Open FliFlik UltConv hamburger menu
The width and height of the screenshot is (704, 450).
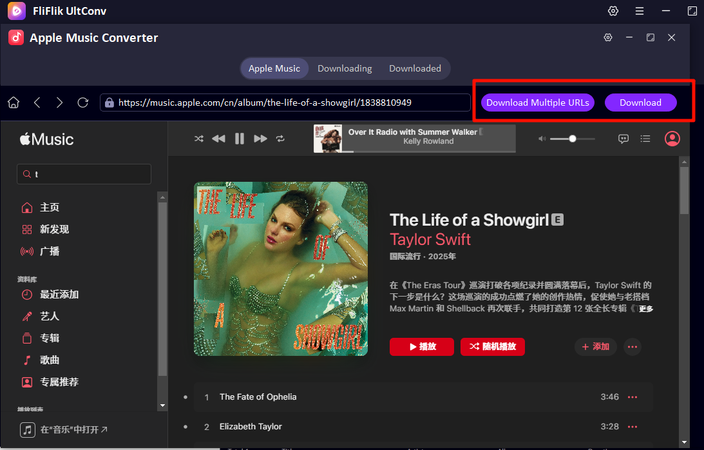click(639, 11)
